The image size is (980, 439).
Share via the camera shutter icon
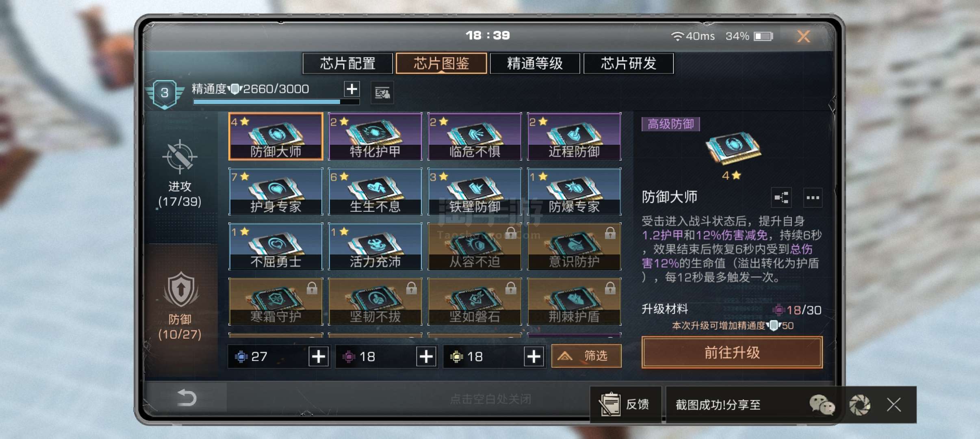point(859,405)
